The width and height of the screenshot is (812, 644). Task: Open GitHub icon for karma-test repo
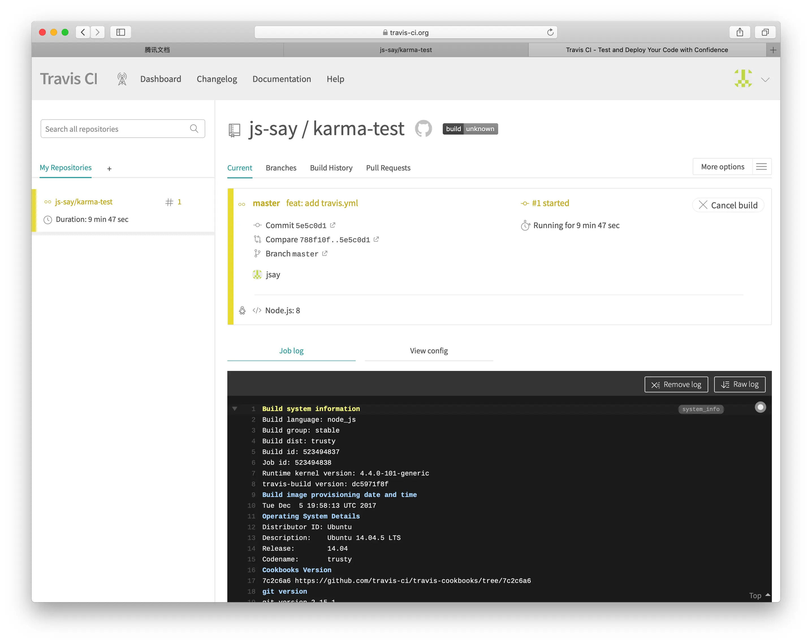[x=423, y=129]
